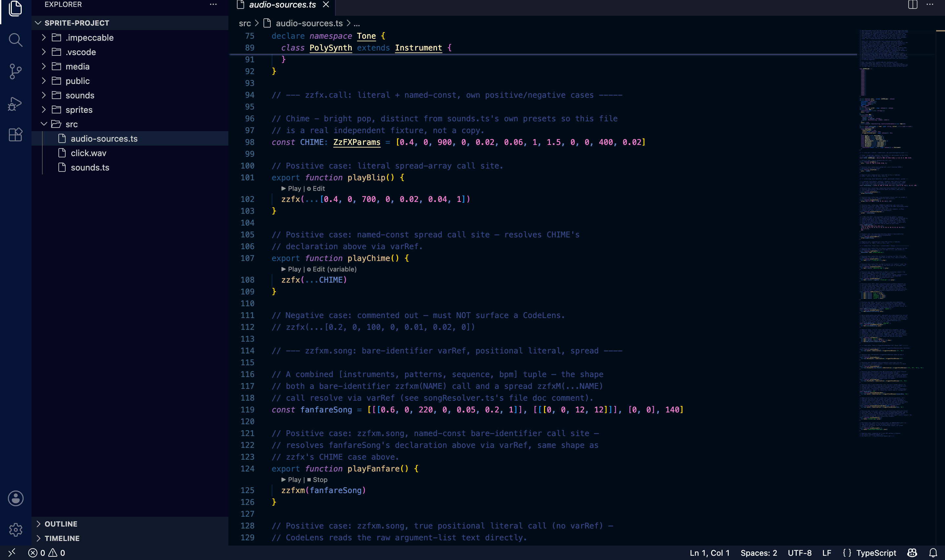Change end of line sequence LF
The image size is (945, 560).
pos(827,553)
